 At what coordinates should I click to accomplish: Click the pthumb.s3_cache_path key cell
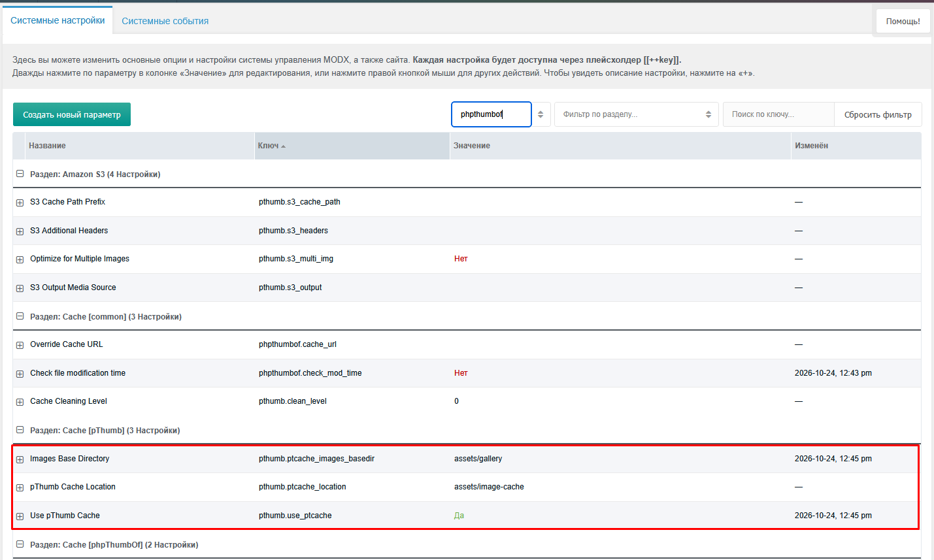pyautogui.click(x=299, y=202)
